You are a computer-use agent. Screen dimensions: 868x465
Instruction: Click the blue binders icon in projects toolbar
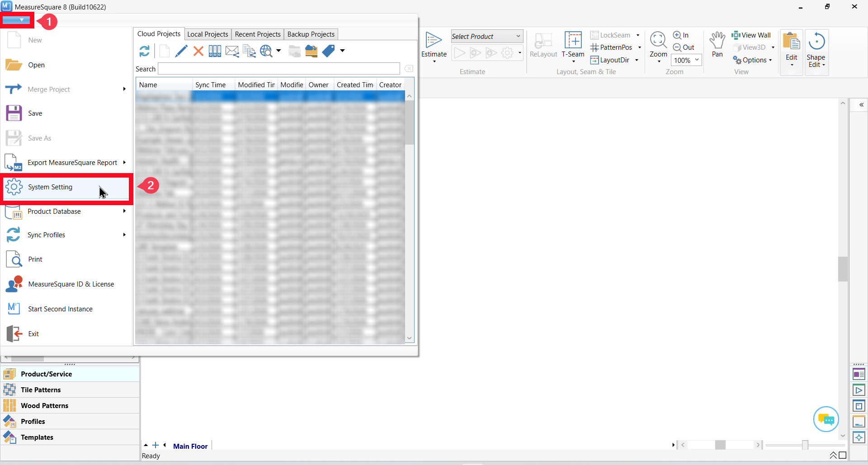215,51
